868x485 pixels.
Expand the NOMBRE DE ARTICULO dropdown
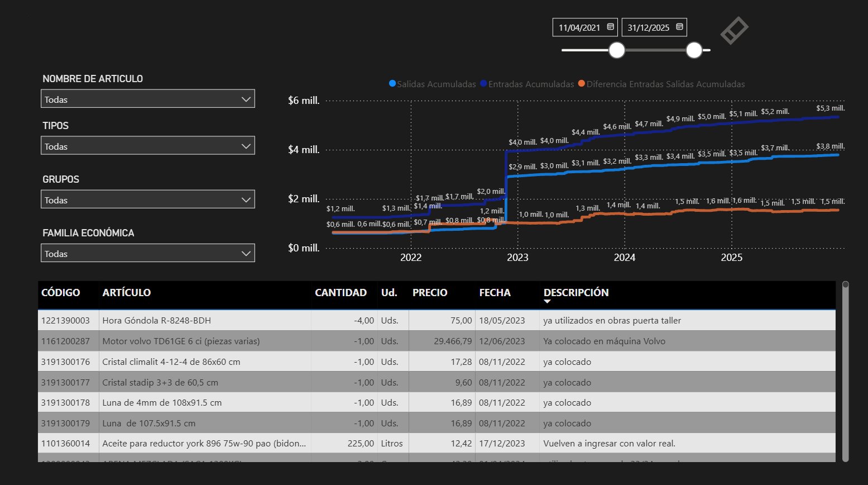tap(246, 99)
